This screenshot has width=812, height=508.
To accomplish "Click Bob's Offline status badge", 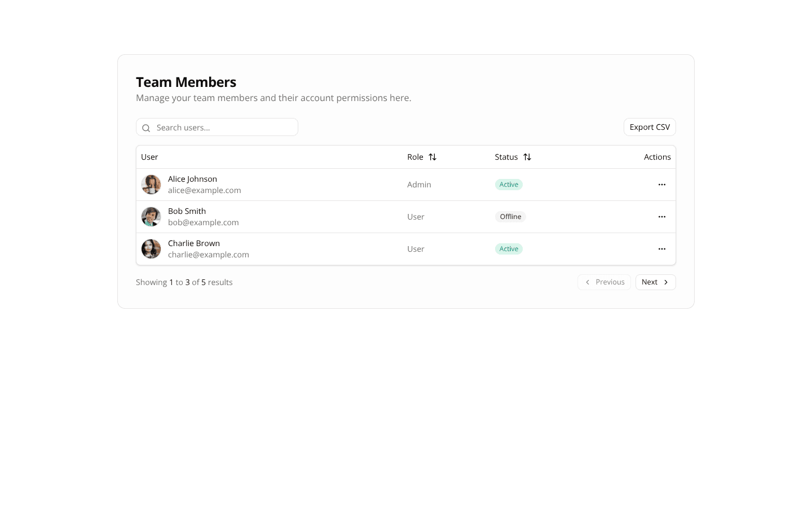I will (510, 217).
